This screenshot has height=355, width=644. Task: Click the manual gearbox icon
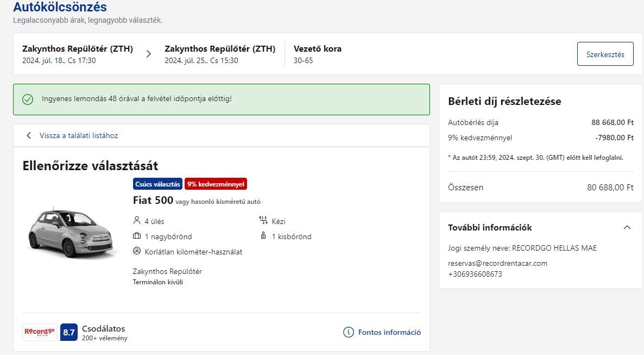(263, 221)
